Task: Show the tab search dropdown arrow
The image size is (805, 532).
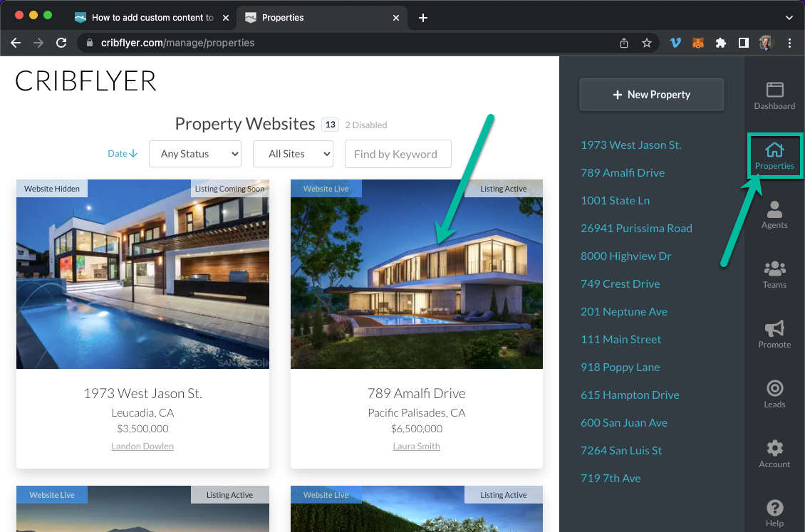Action: (789, 18)
